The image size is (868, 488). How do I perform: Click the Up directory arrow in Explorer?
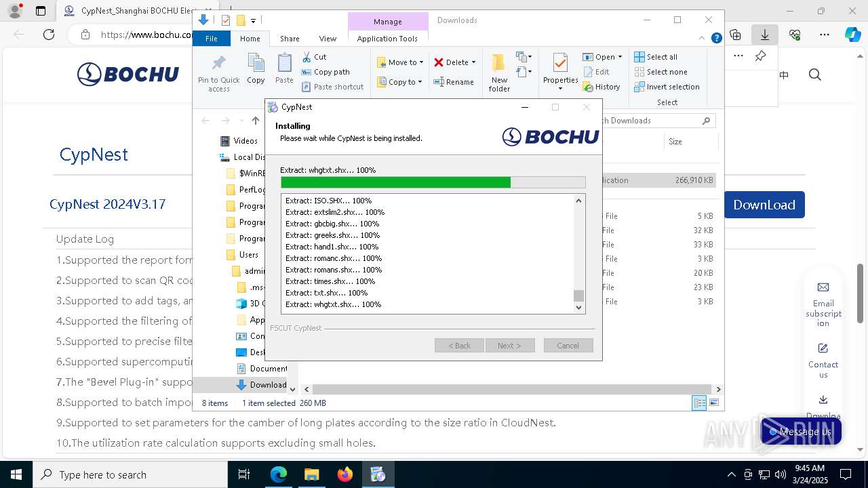[255, 121]
